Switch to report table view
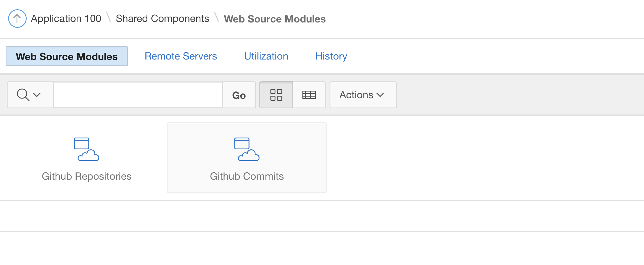Screen dimensions: 644x265 point(309,95)
